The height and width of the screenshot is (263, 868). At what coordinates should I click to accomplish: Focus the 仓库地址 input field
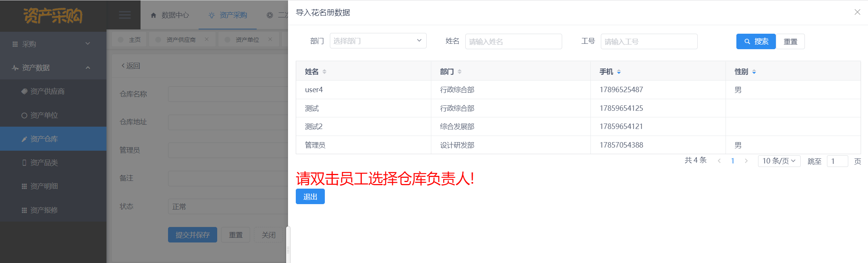coord(228,122)
